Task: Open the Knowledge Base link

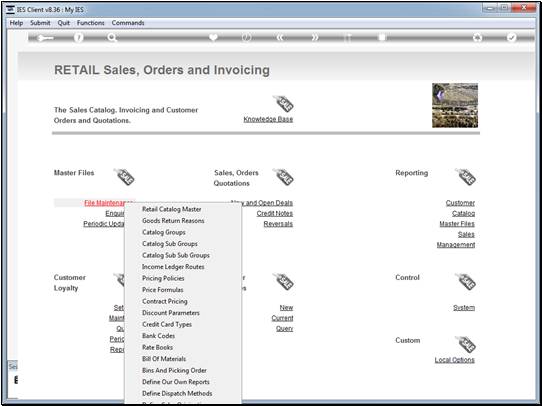Action: coord(268,119)
